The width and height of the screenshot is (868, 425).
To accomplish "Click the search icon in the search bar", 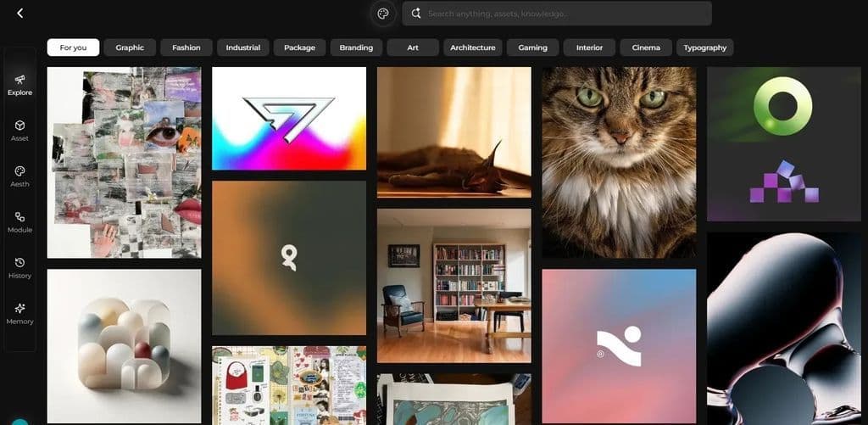I will tap(416, 14).
